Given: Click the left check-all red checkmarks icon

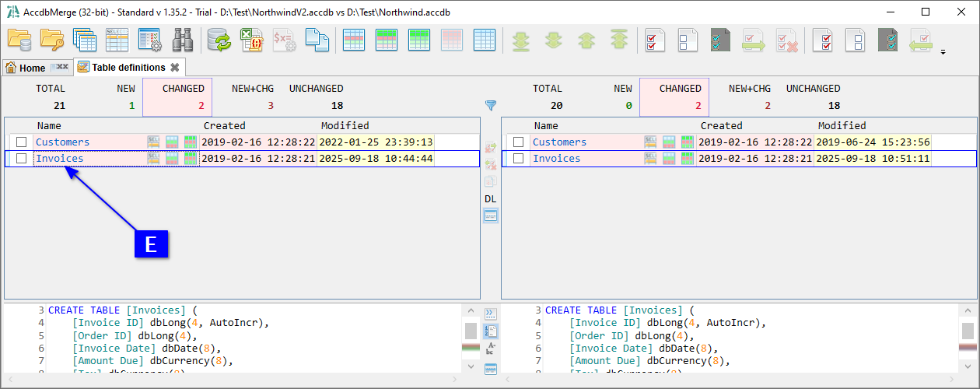Looking at the screenshot, I should (x=656, y=39).
